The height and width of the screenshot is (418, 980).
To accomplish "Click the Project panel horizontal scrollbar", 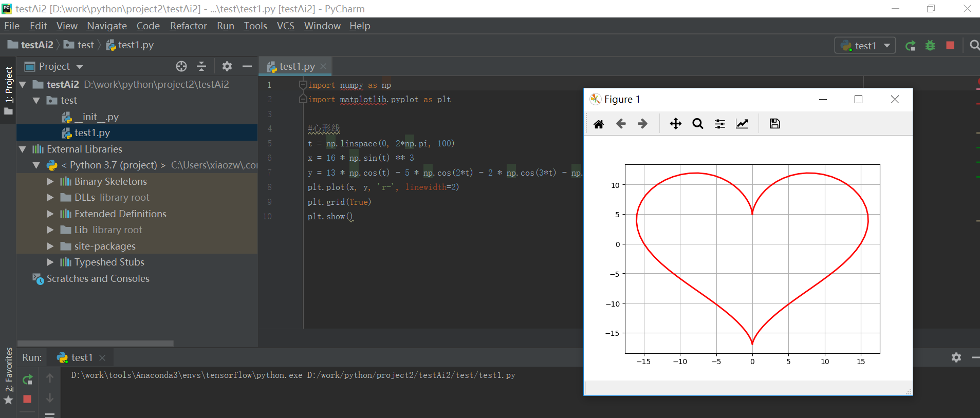I will [x=96, y=343].
